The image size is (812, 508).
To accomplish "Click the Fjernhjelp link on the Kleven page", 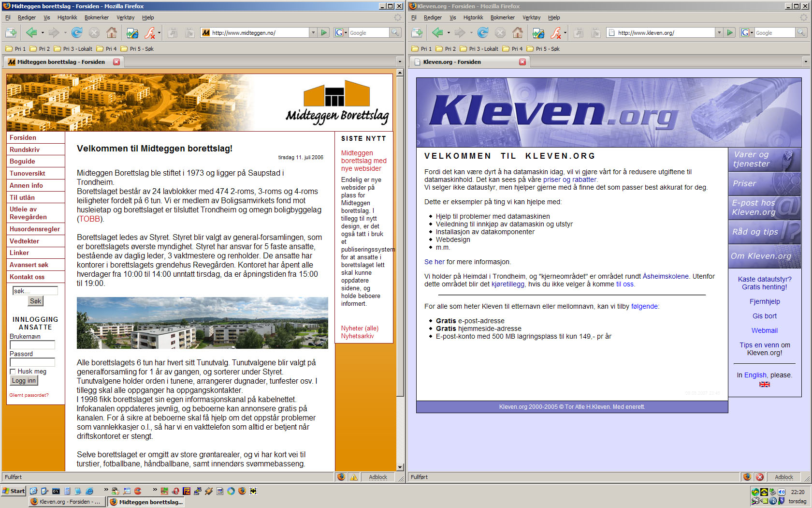I will [x=765, y=301].
